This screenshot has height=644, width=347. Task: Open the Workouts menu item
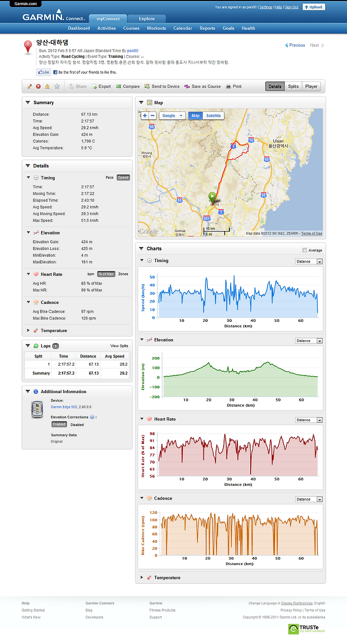(x=156, y=28)
